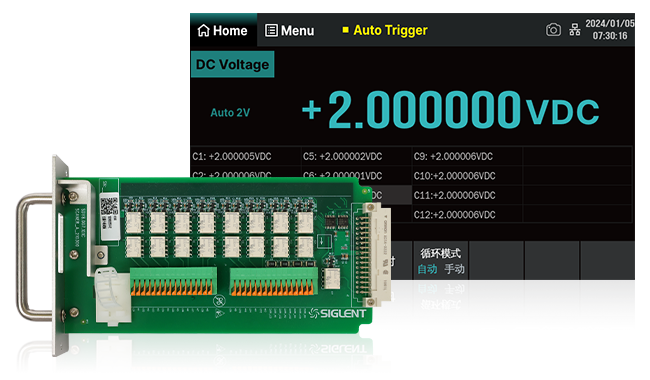Go to the Home screen
Viewport: 650px width, 380px height.
(223, 30)
